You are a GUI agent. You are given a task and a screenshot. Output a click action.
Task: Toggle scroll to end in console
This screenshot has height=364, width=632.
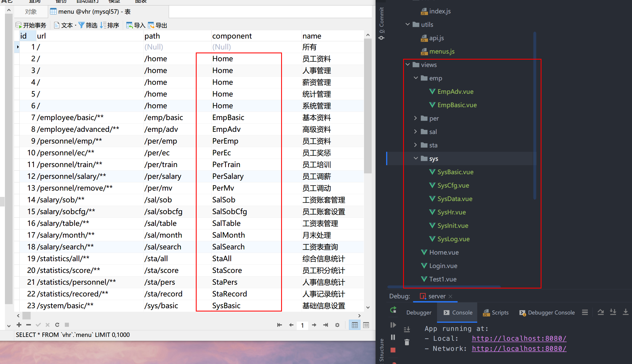pyautogui.click(x=407, y=330)
